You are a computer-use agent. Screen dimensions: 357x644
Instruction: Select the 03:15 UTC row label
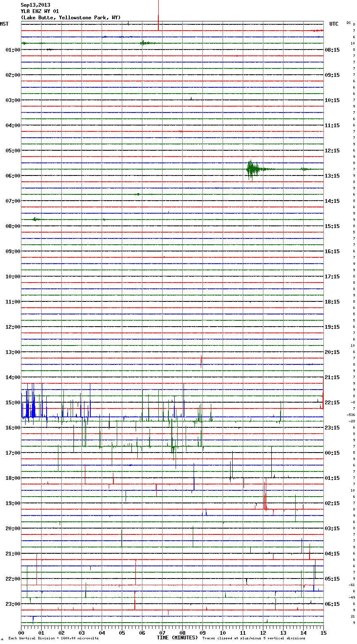(332, 529)
